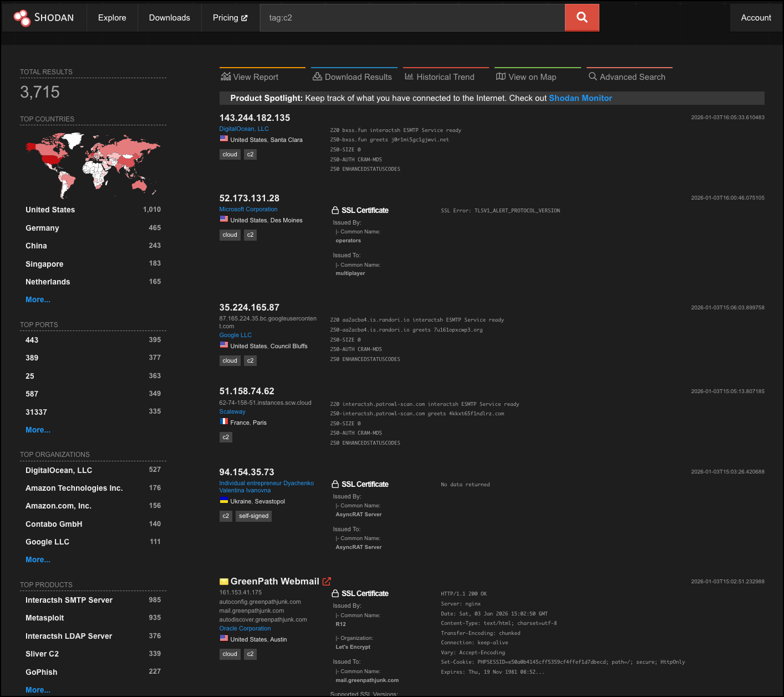Screen dimensions: 784x697
Task: Follow the Shodan Monitor link
Action: [580, 98]
